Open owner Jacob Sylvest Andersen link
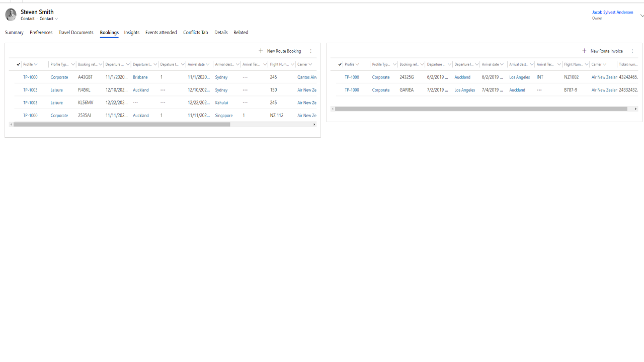 click(612, 12)
